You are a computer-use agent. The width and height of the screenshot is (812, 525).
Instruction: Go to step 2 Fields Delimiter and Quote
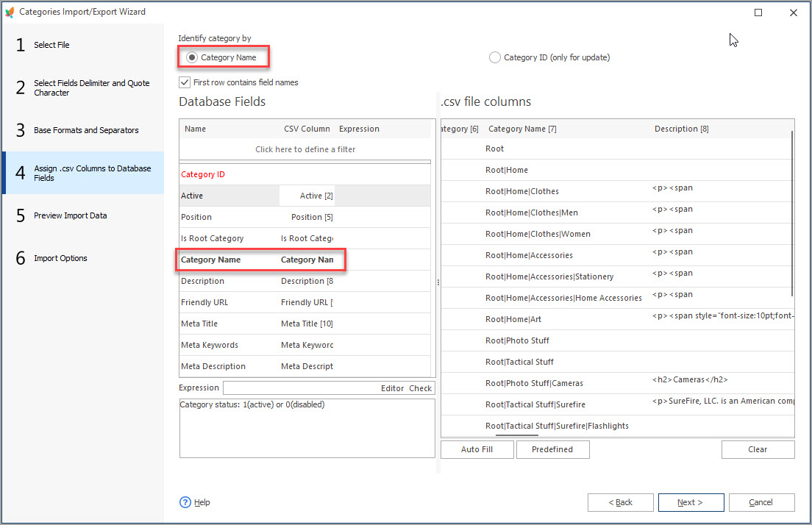coord(83,87)
